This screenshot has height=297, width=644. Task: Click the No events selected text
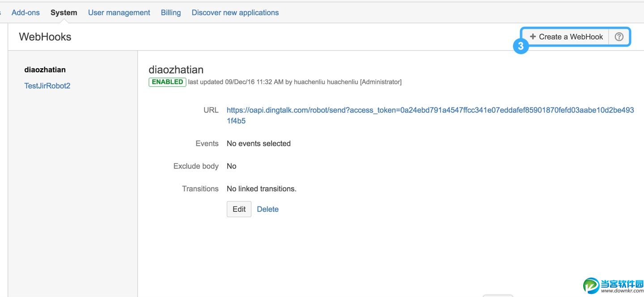click(x=258, y=143)
